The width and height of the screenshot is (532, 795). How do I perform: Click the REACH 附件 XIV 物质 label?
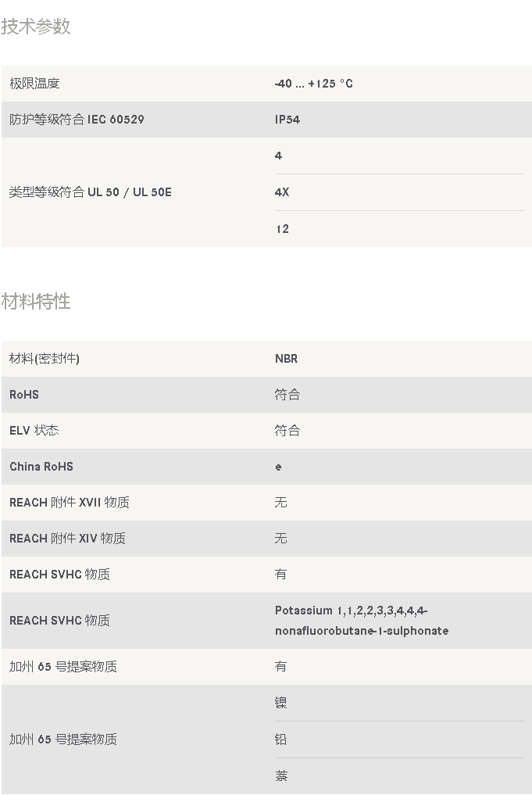pos(67,539)
